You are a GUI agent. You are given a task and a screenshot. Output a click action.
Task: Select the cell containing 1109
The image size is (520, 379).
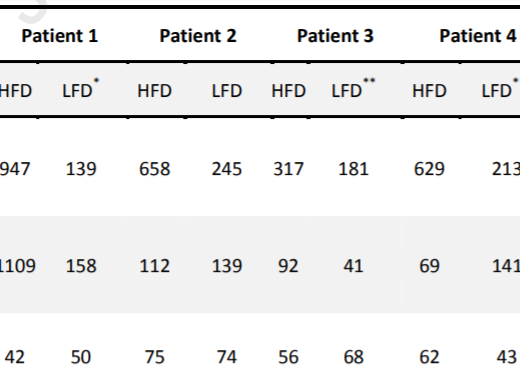[x=17, y=266]
